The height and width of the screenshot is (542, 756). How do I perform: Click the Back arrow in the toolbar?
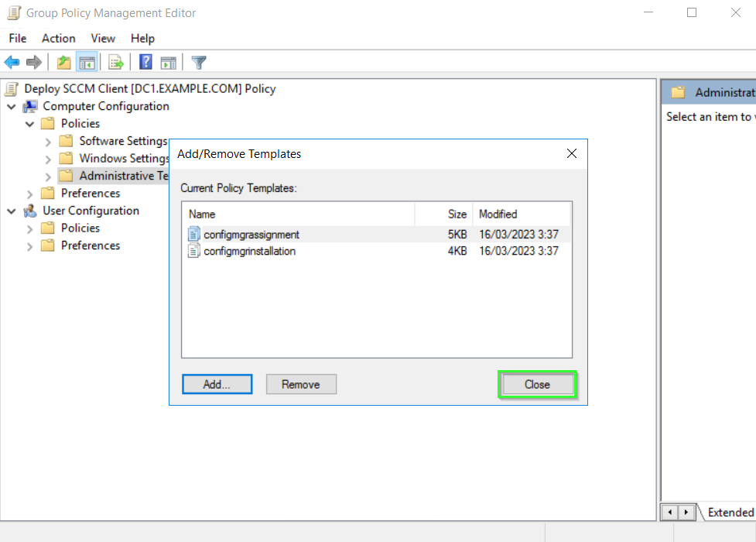click(12, 63)
